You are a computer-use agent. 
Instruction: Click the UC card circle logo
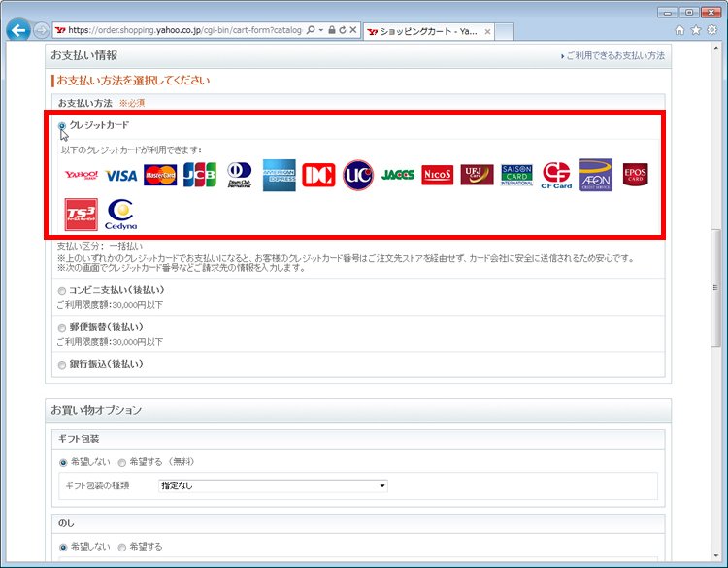pos(358,175)
